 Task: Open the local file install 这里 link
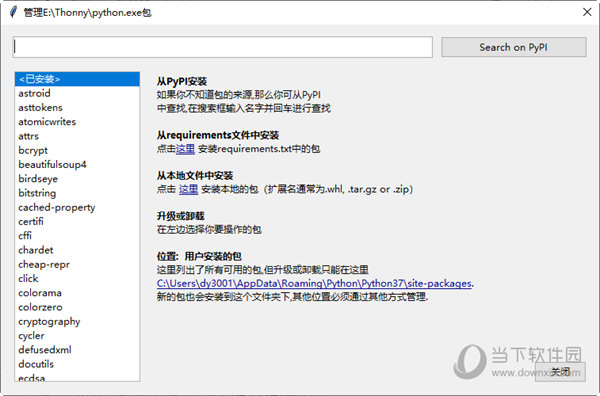click(x=188, y=189)
